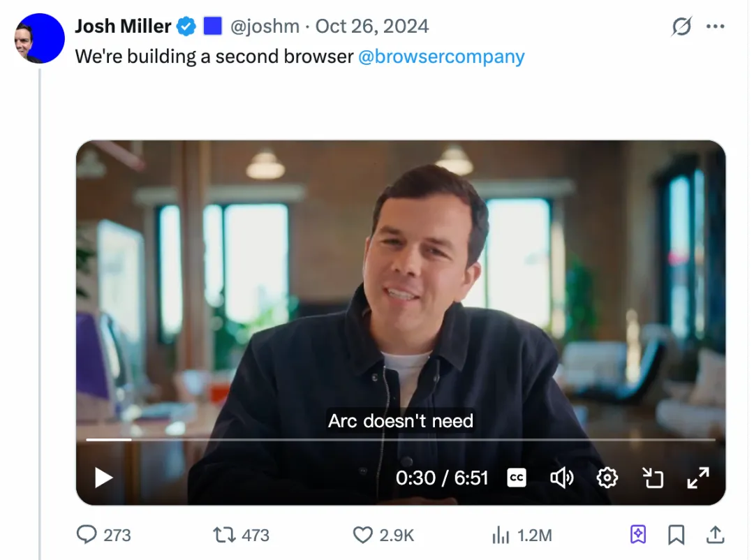
Task: Toggle closed captions on the video
Action: tap(517, 478)
